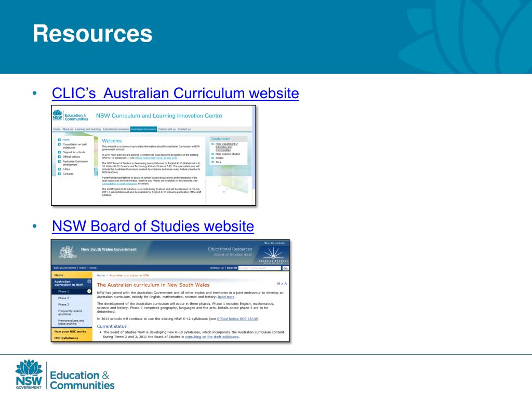Open ACARA related link

pyautogui.click(x=220, y=158)
